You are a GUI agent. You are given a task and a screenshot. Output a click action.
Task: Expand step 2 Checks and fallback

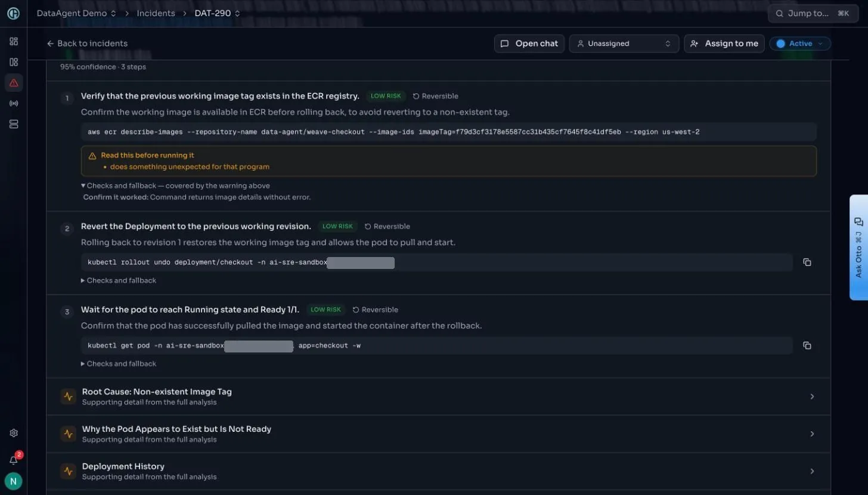click(119, 280)
